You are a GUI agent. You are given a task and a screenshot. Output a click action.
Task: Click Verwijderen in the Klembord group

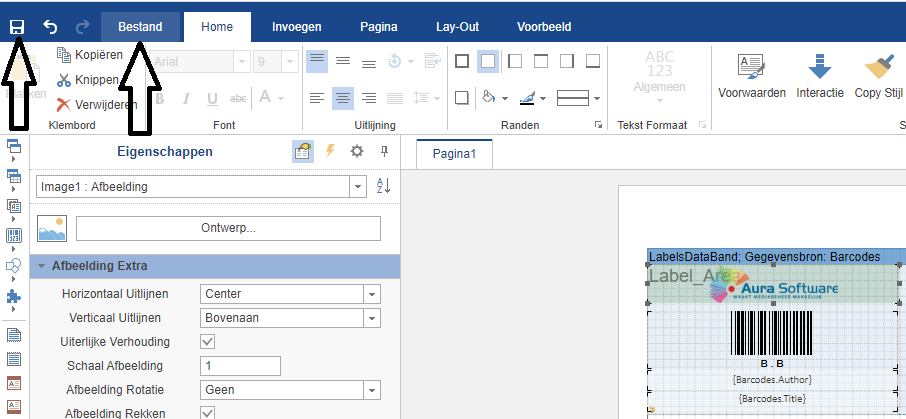(96, 104)
